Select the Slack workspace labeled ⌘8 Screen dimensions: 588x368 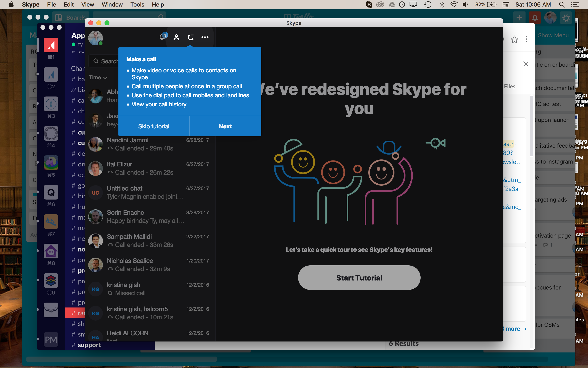[x=51, y=251]
